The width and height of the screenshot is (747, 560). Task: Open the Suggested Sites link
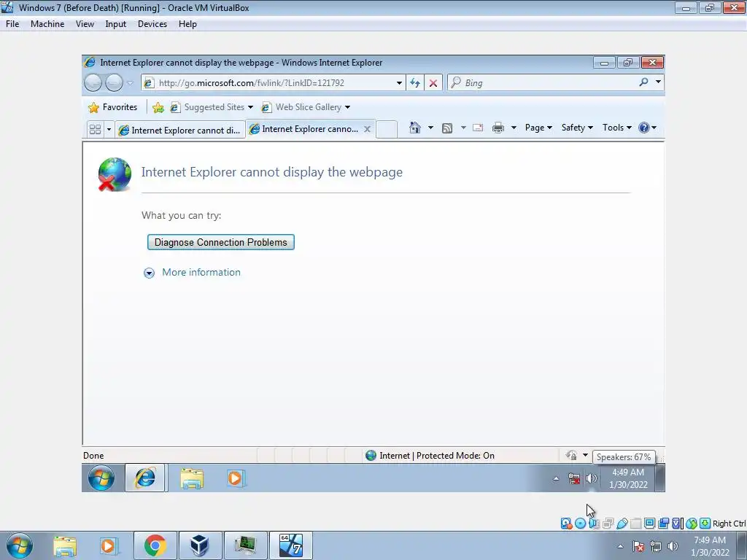[212, 107]
